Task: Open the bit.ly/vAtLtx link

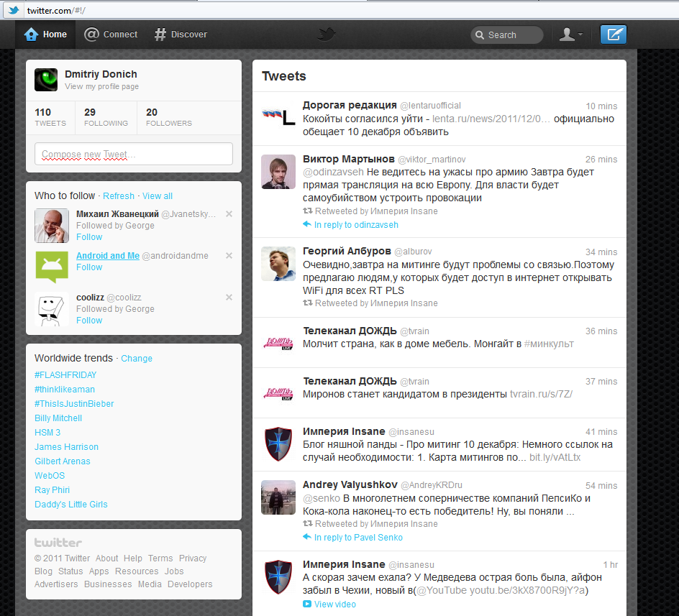Action: [x=555, y=458]
